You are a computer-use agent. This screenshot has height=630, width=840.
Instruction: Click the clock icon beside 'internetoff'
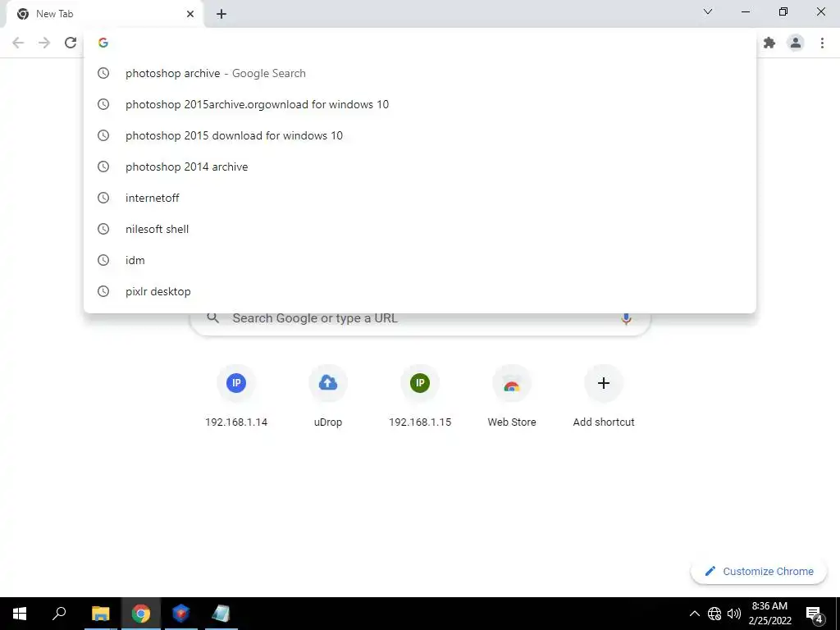coord(103,198)
